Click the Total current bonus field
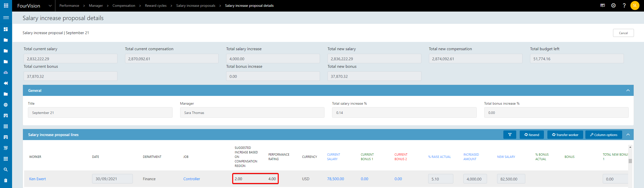Image resolution: width=644 pixels, height=188 pixels. click(70, 76)
